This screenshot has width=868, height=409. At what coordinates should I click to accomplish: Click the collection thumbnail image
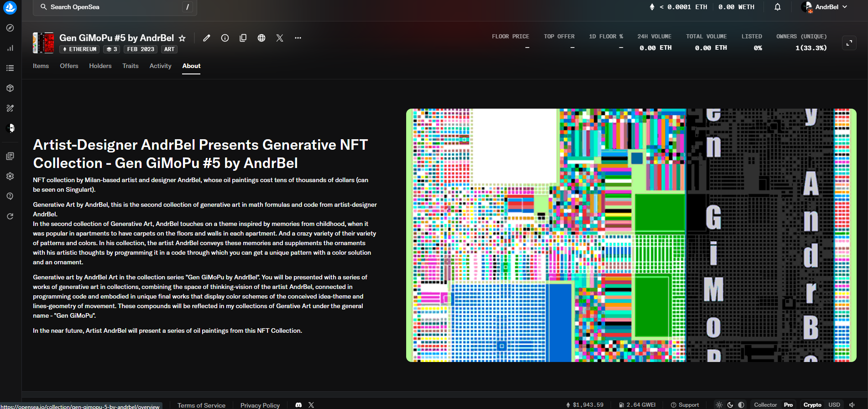tap(43, 43)
